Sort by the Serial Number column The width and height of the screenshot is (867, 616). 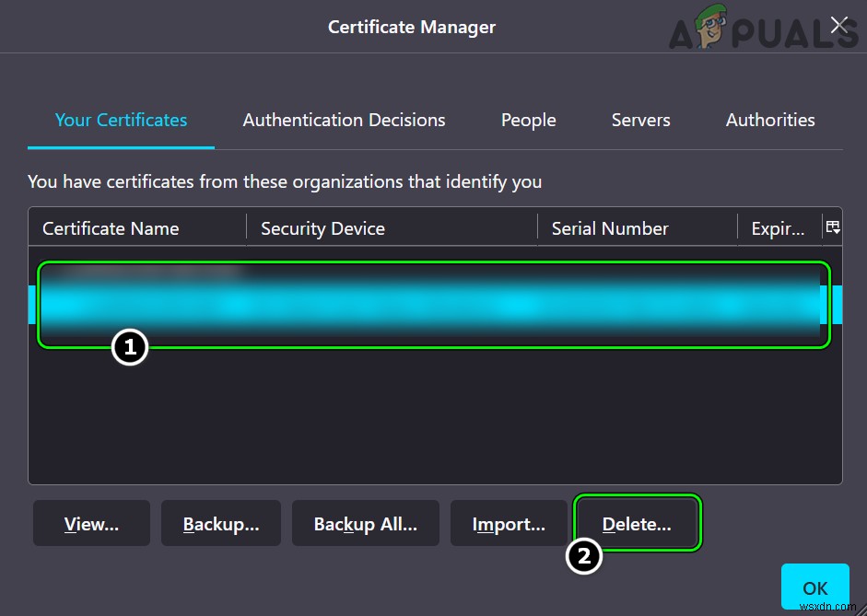pos(609,227)
